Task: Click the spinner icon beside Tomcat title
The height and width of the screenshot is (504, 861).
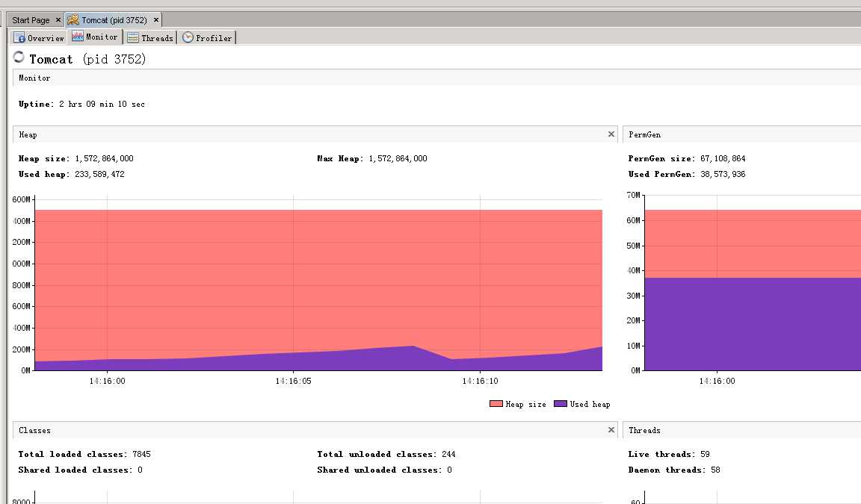Action: click(x=19, y=57)
